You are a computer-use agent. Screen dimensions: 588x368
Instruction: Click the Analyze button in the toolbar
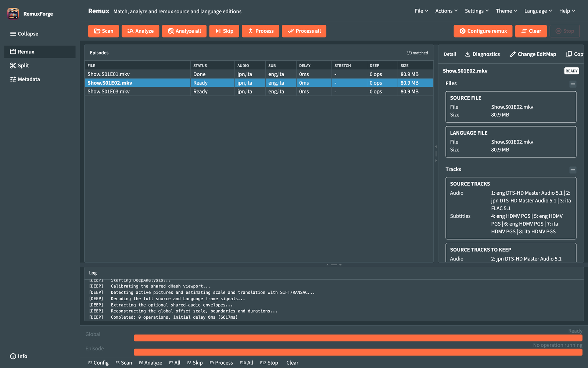coord(140,31)
